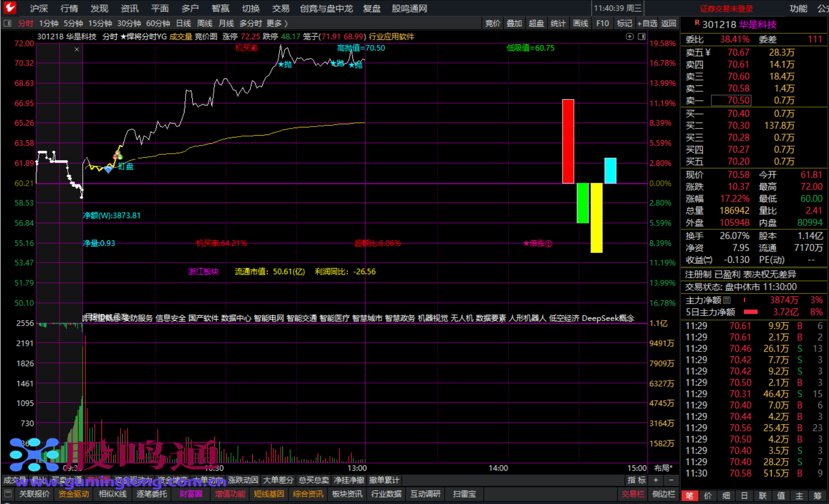Toggle the side panel layout icon above chart
The width and height of the screenshot is (829, 504).
coord(641,36)
